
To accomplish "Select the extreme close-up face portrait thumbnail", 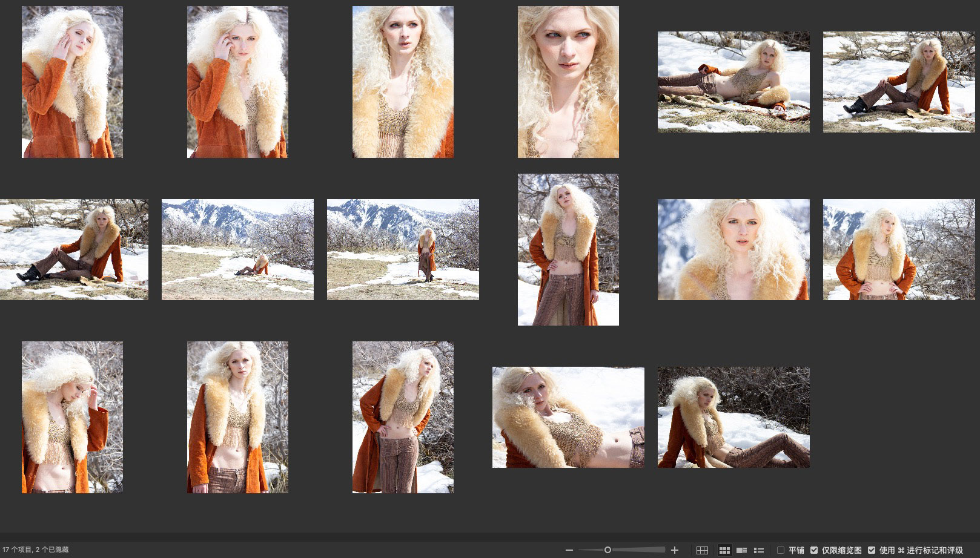I will click(x=568, y=82).
